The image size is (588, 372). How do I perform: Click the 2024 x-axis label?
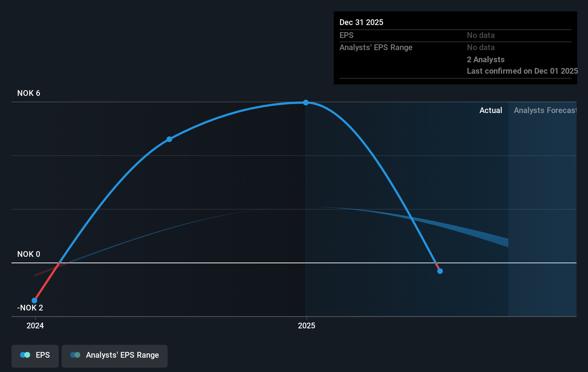pyautogui.click(x=35, y=325)
